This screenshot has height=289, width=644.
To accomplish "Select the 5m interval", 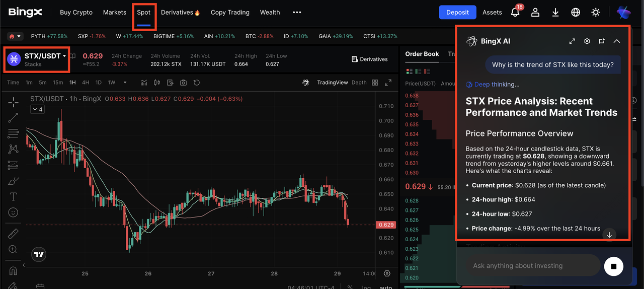I will click(x=43, y=83).
